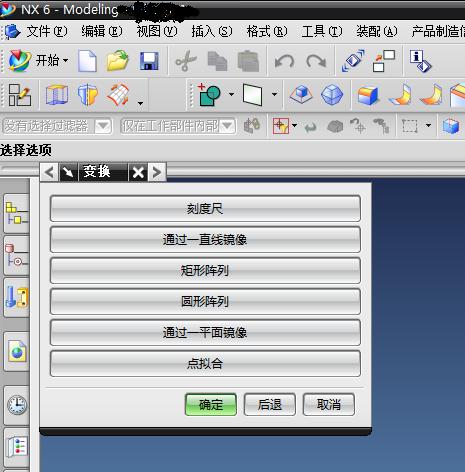Open the sketch tool dropdown arrow
This screenshot has height=472, width=465.
(x=231, y=95)
